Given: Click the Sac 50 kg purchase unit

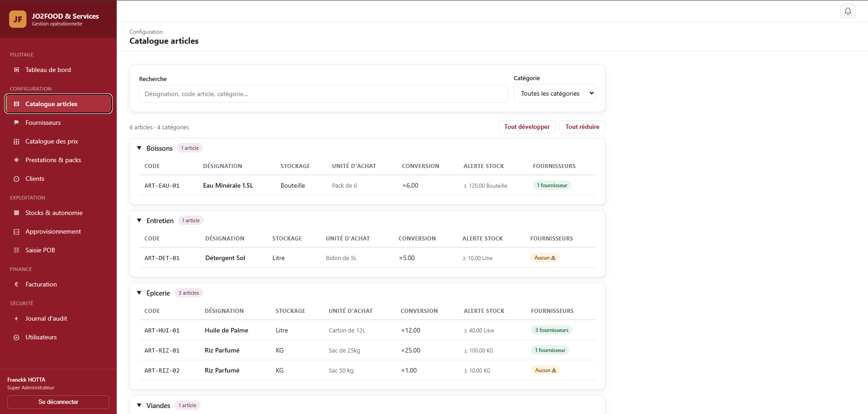Looking at the screenshot, I should [x=341, y=371].
